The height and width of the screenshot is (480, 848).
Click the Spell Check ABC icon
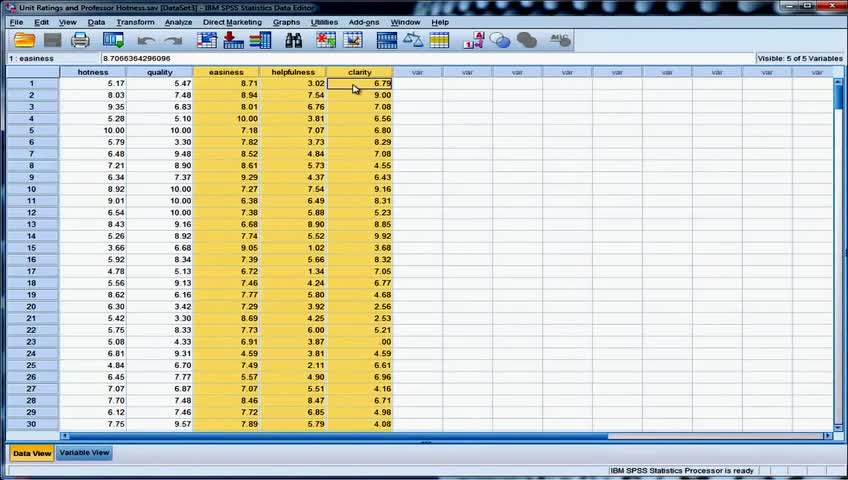[x=559, y=40]
